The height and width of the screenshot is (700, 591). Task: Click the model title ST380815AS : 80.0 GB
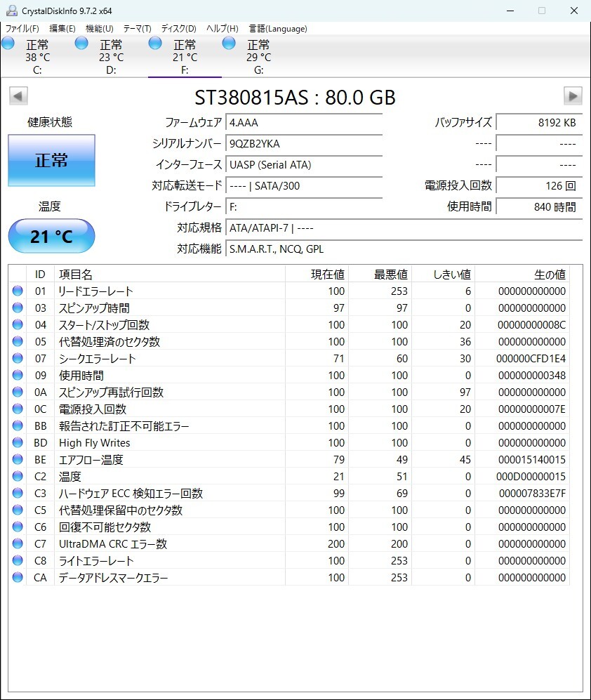click(295, 98)
